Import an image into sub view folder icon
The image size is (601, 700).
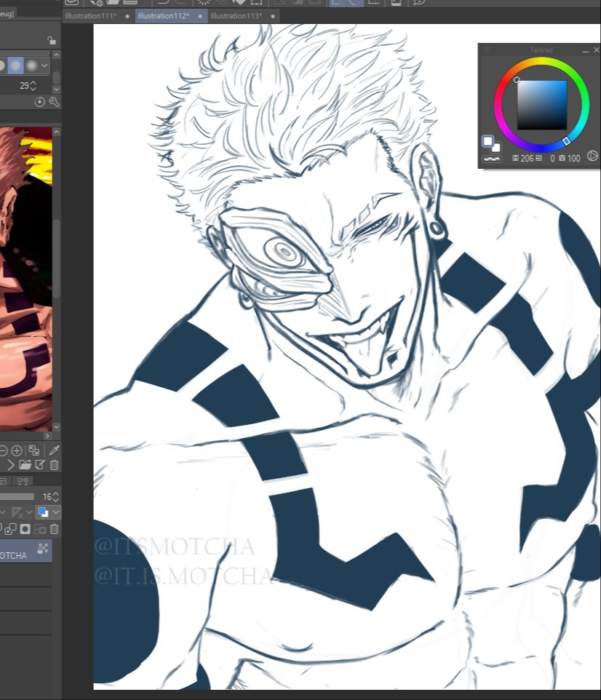pyautogui.click(x=25, y=465)
